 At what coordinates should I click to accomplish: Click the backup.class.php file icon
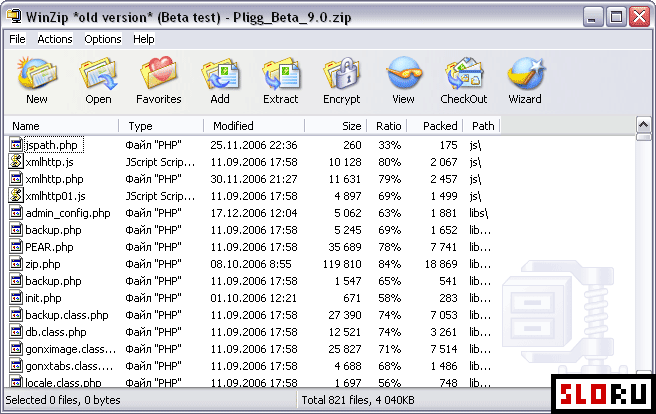(16, 314)
